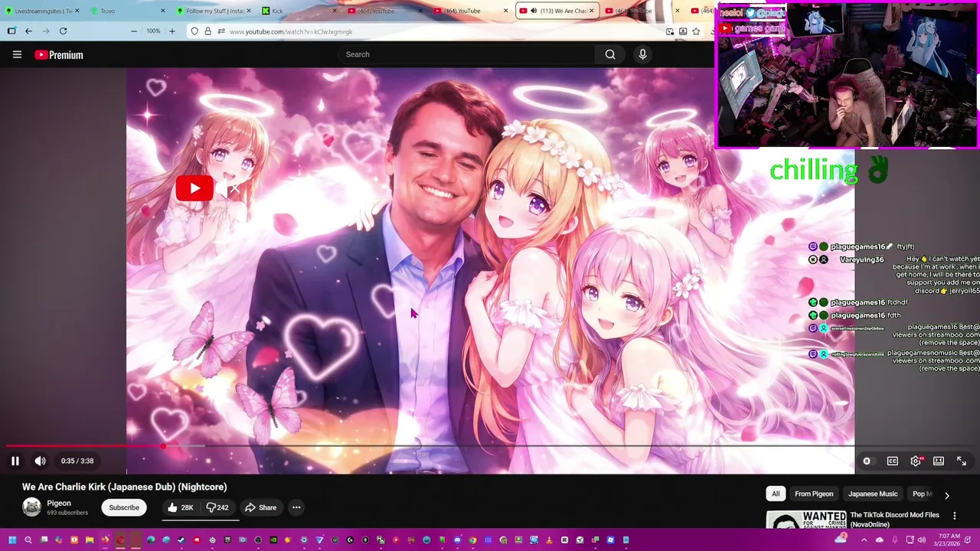Click the 100% zoom level indicator
Image resolution: width=980 pixels, height=551 pixels.
153,31
